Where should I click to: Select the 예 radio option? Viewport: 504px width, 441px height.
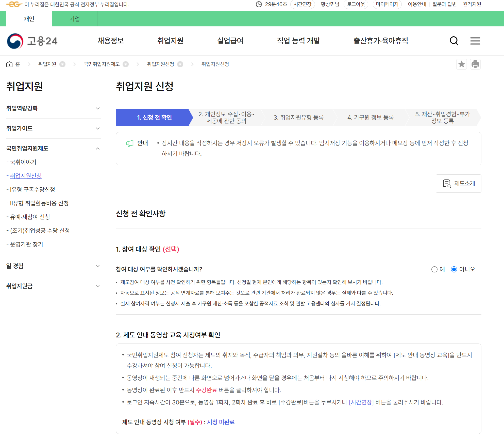(434, 269)
